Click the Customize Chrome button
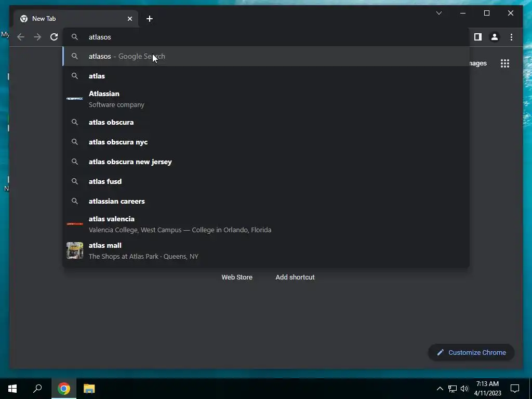Image resolution: width=532 pixels, height=399 pixels. (471, 353)
